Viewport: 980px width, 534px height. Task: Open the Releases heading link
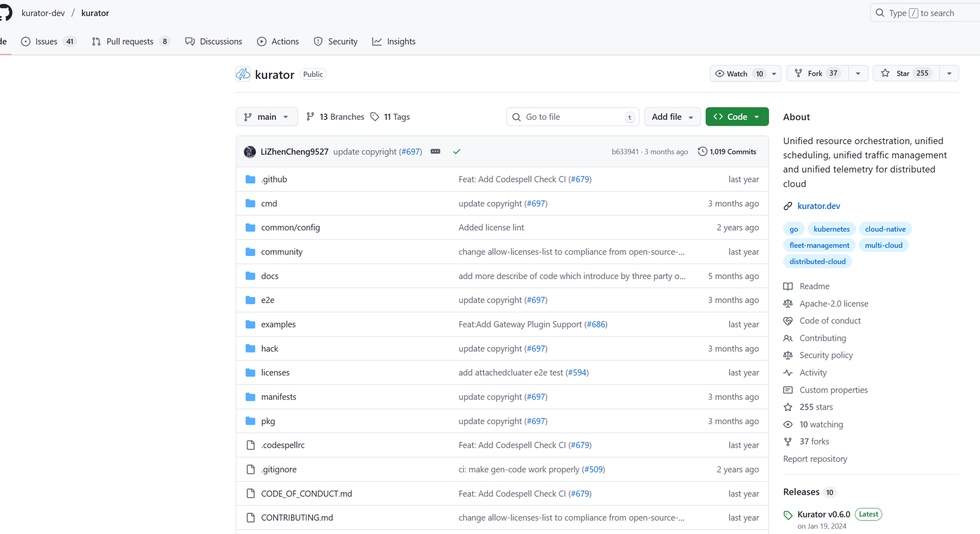(801, 492)
